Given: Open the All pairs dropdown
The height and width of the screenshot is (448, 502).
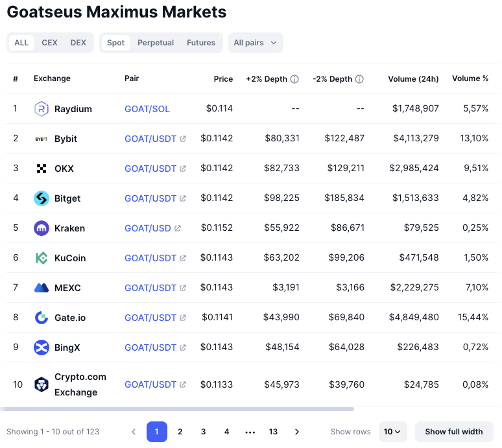Looking at the screenshot, I should [256, 43].
